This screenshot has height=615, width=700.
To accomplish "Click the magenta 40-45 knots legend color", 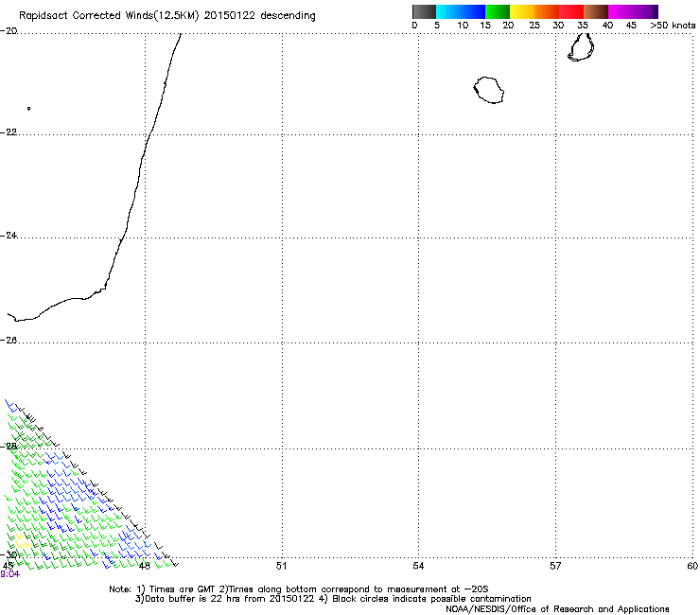I will click(621, 11).
